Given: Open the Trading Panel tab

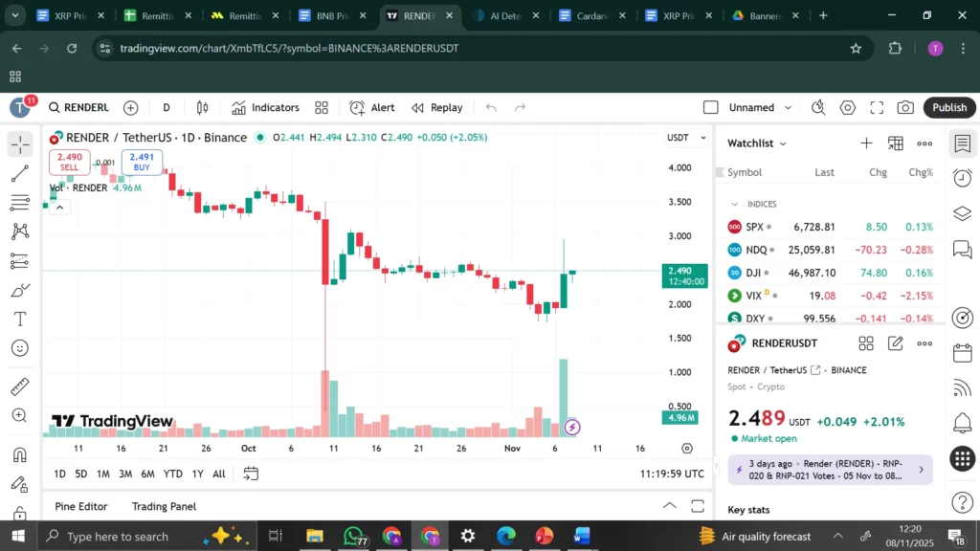Looking at the screenshot, I should coord(163,506).
